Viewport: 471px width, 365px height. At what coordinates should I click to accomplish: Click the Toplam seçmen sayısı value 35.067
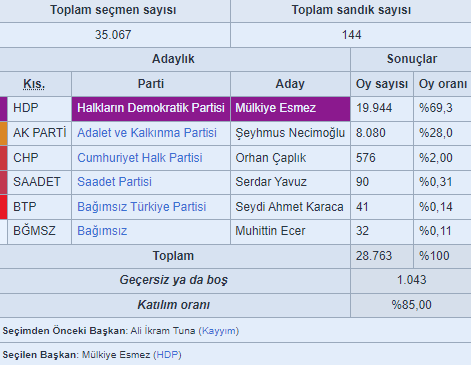click(113, 35)
